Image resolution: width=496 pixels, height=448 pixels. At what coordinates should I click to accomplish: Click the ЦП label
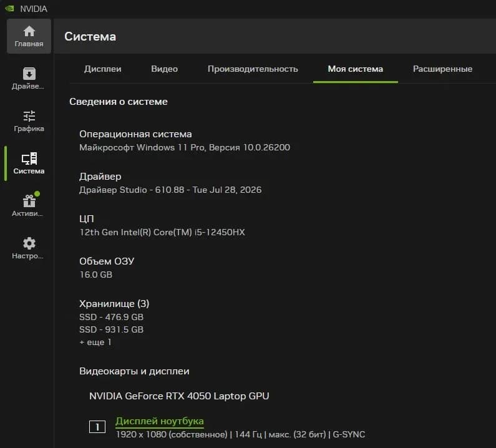(x=86, y=218)
